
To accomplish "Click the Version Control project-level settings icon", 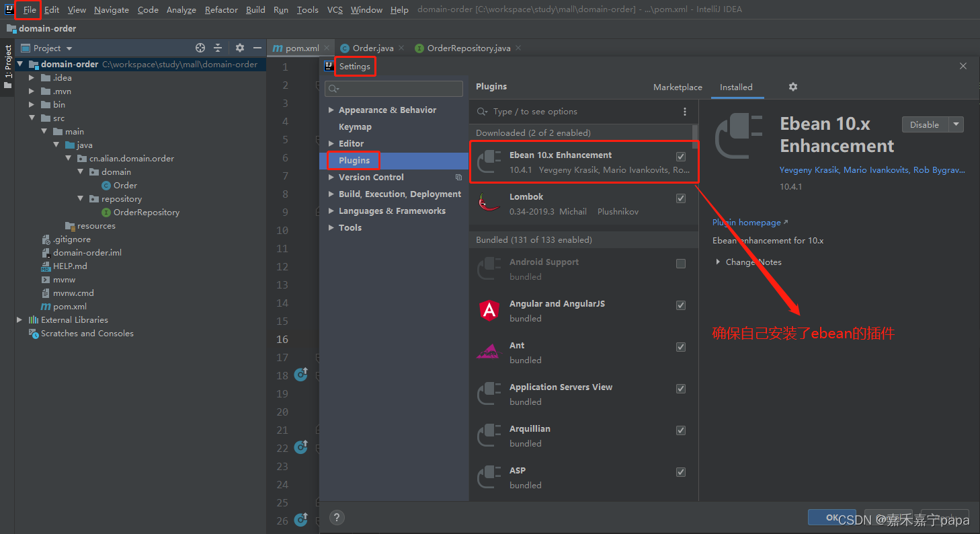I will pos(458,178).
